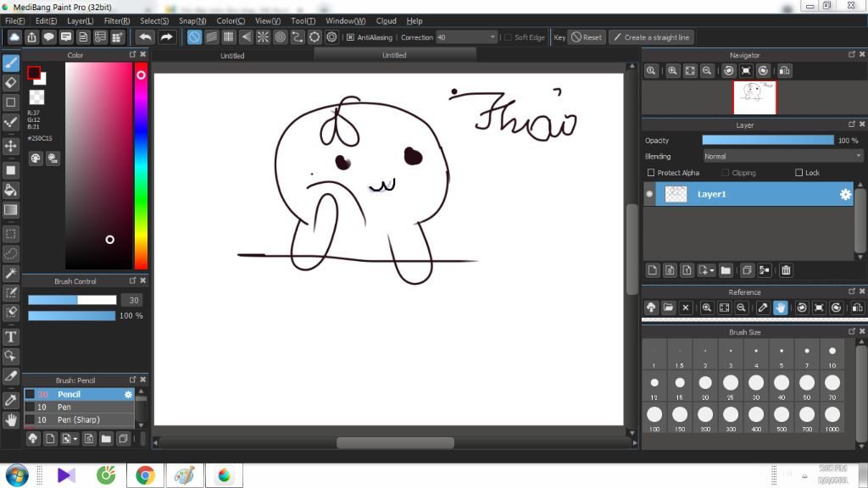The image size is (868, 488).
Task: Select the Bucket fill tool
Action: [x=11, y=190]
